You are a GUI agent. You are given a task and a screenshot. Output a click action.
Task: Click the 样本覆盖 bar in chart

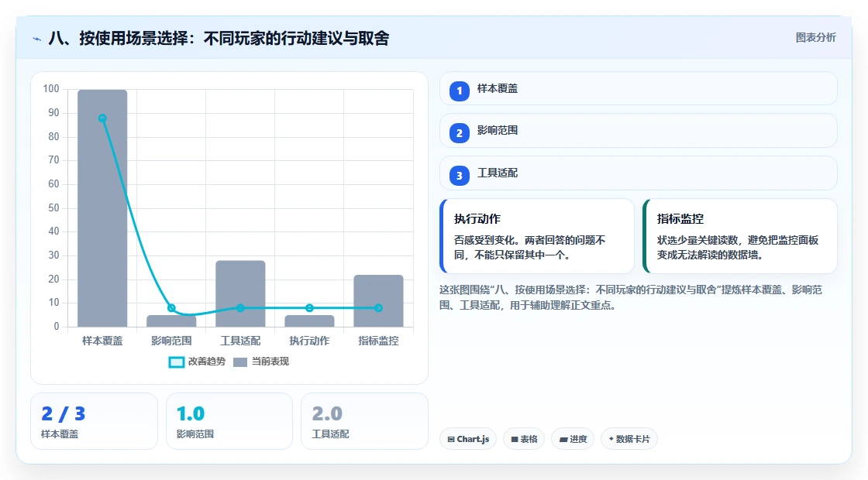click(x=102, y=208)
